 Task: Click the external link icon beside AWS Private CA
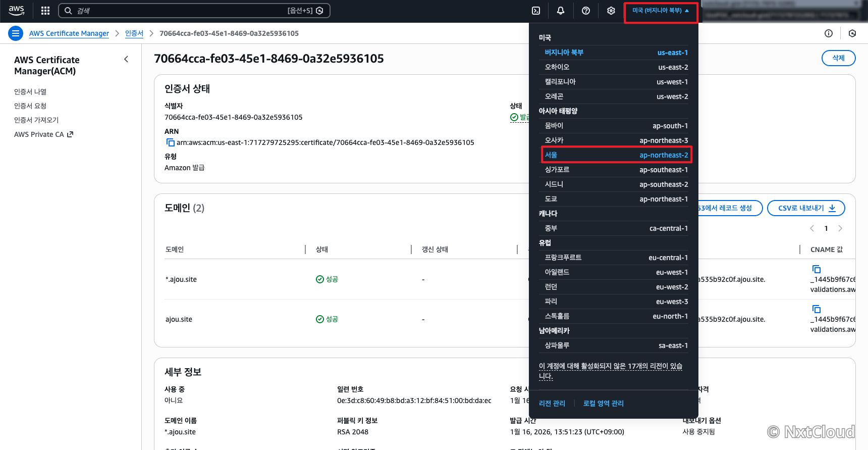pyautogui.click(x=70, y=134)
